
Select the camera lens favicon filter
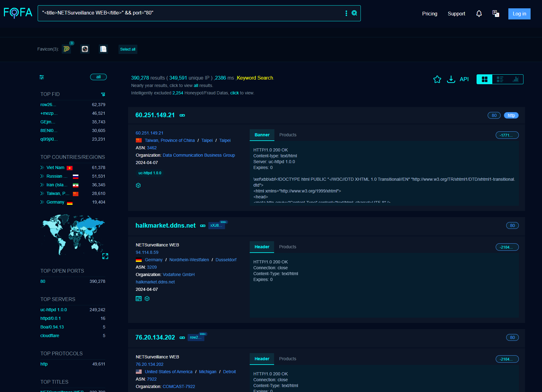tap(85, 49)
